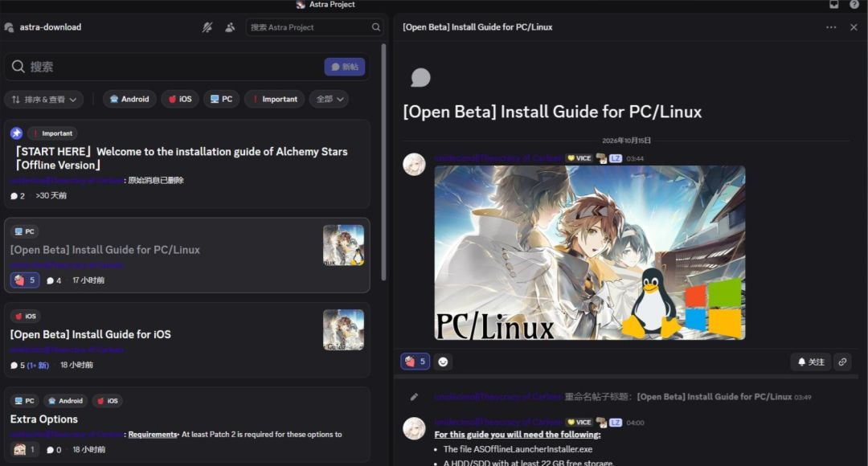
Task: Click the 1+ new messages link
Action: coord(39,366)
